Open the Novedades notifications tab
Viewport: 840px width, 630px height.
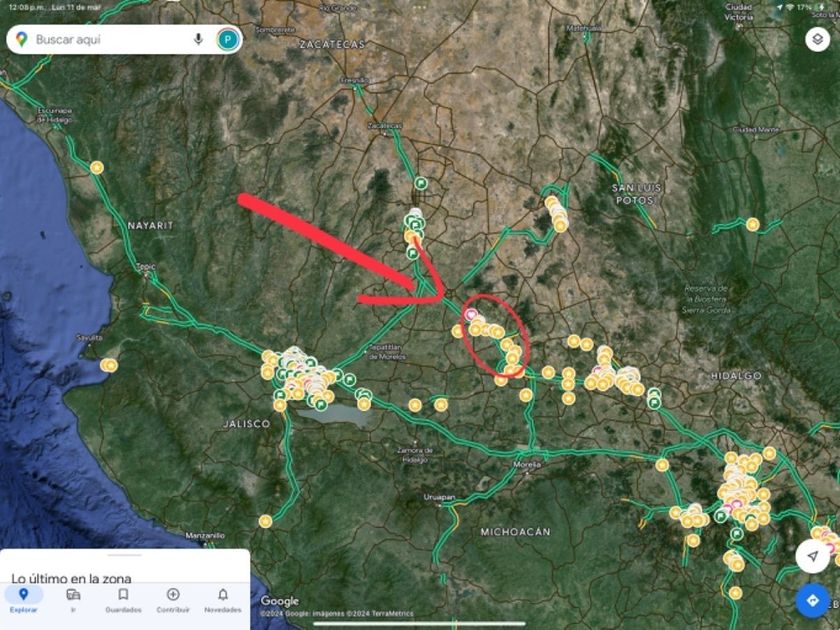tap(223, 599)
